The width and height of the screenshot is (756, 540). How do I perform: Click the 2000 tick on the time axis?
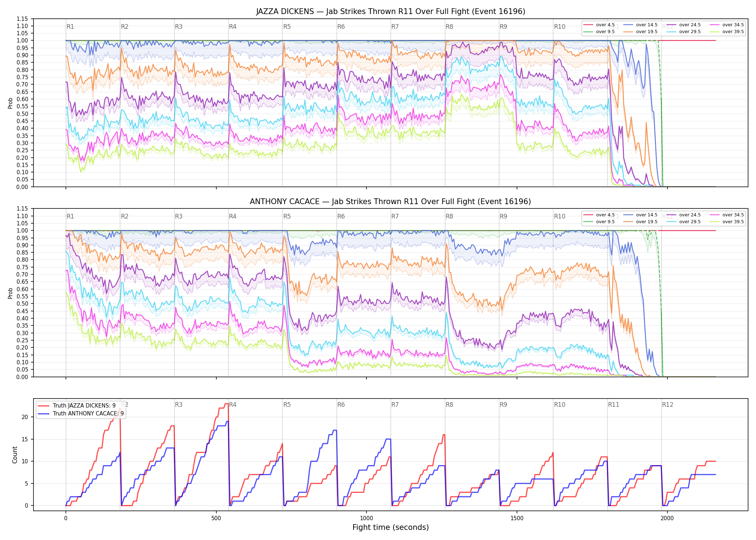[x=667, y=518]
